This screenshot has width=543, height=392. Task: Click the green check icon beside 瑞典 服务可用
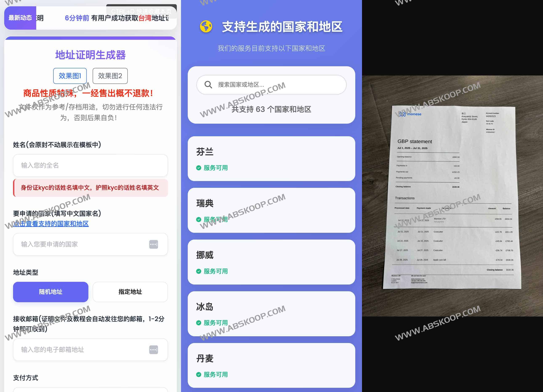[x=199, y=219]
